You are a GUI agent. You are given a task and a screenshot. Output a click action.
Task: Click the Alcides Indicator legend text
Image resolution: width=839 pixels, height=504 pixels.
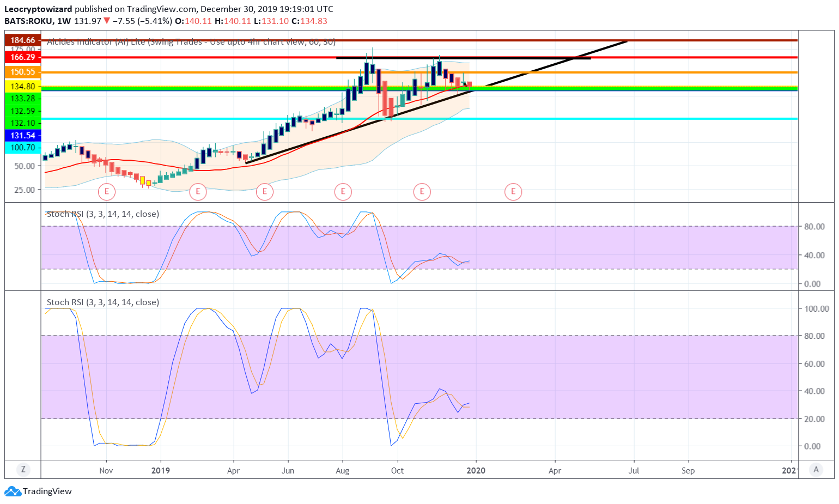[191, 42]
